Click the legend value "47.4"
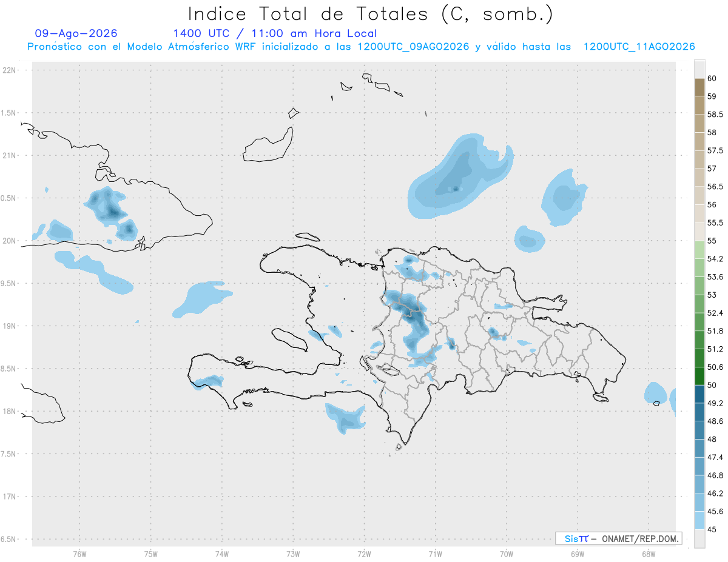Viewport: 728px width, 562px height. [x=715, y=457]
